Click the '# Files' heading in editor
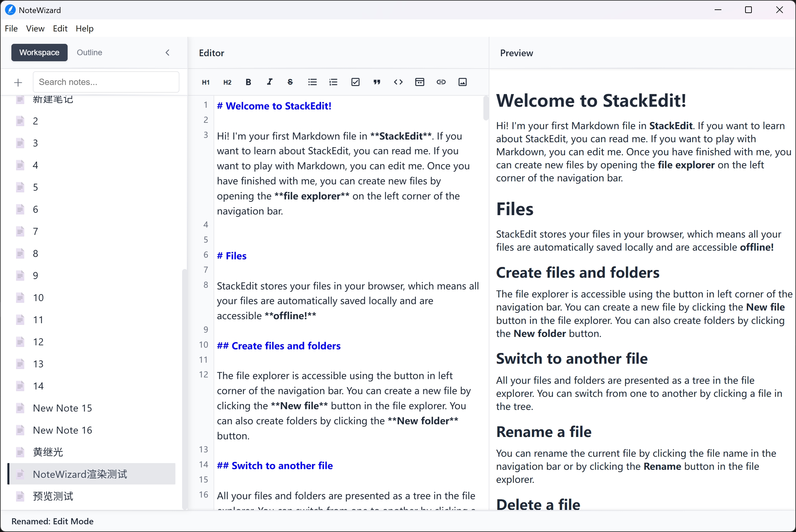Image resolution: width=796 pixels, height=532 pixels. click(232, 256)
